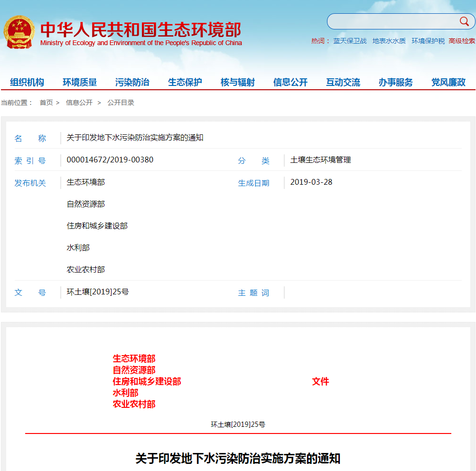Select the 地表水水质 hot word link
Screen dimensions: 476x471
(x=388, y=41)
